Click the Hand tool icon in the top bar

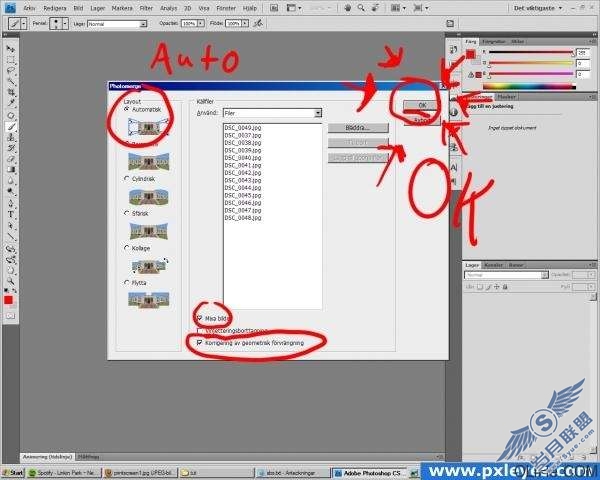(x=348, y=8)
